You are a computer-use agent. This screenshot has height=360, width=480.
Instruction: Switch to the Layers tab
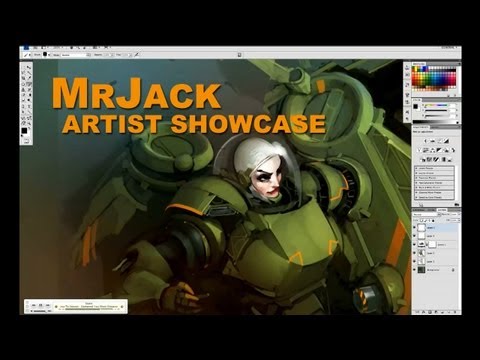coord(442,210)
